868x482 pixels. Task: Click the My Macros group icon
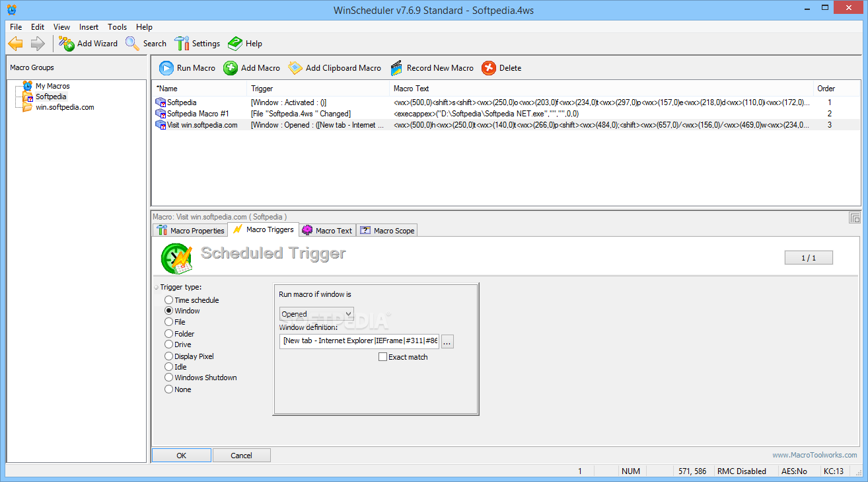(27, 86)
